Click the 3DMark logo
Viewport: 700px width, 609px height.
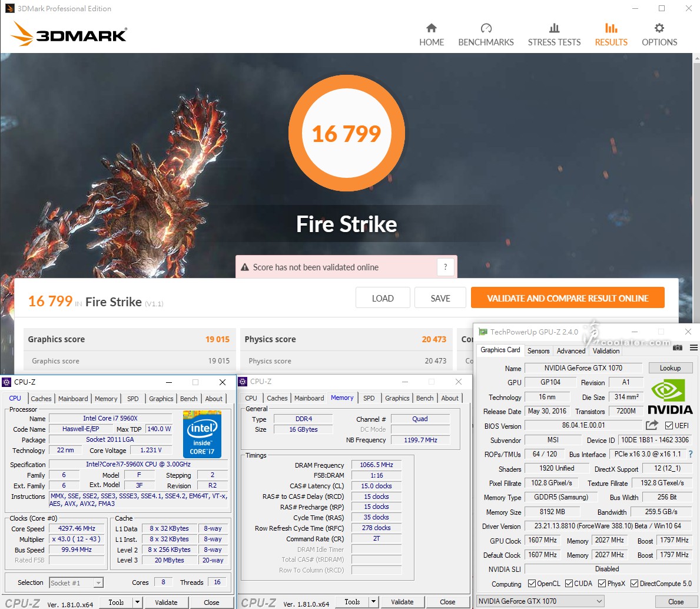[69, 34]
